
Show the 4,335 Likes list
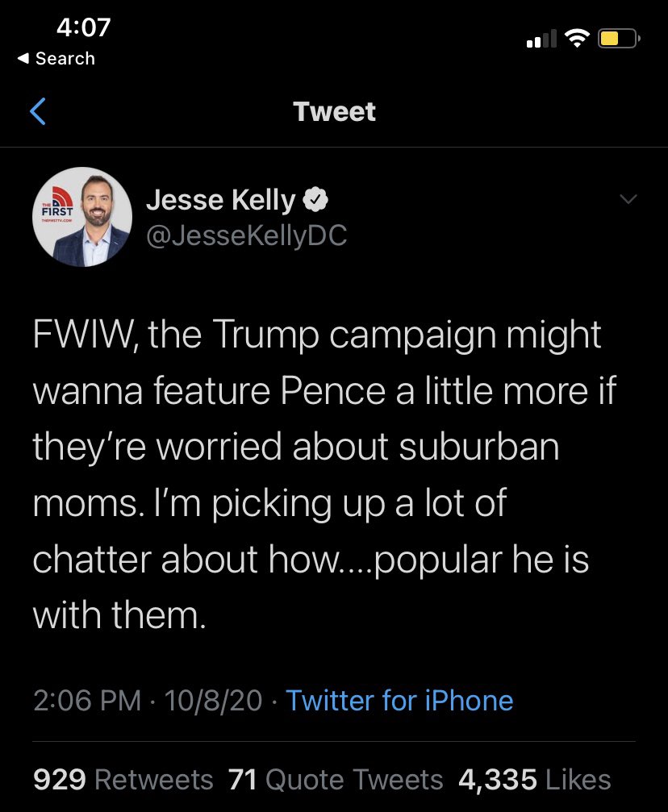534,780
